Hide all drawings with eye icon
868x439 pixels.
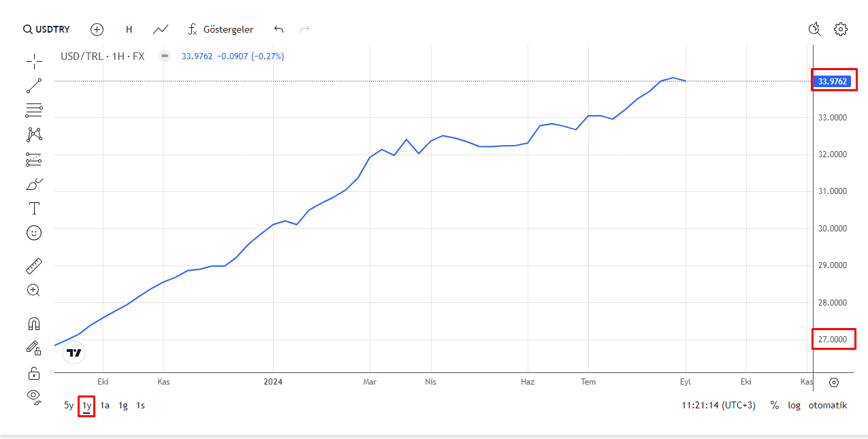coord(34,396)
